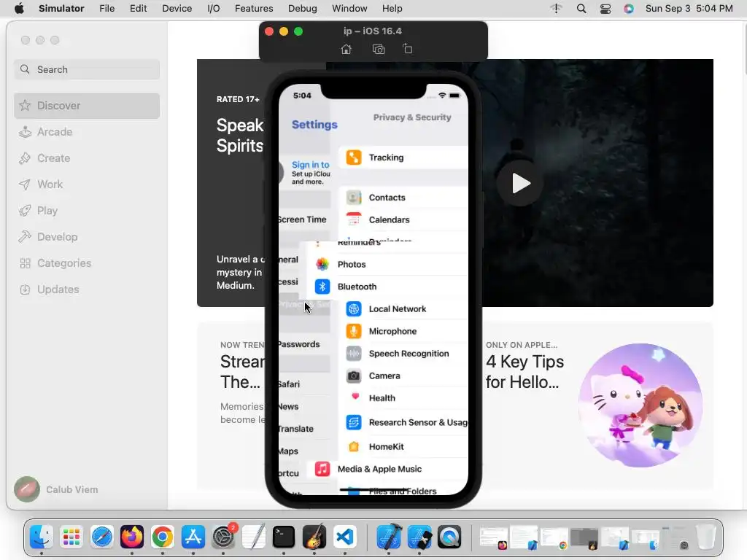Viewport: 747px width, 560px height.
Task: Open Terminal from the Dock
Action: pyautogui.click(x=284, y=537)
